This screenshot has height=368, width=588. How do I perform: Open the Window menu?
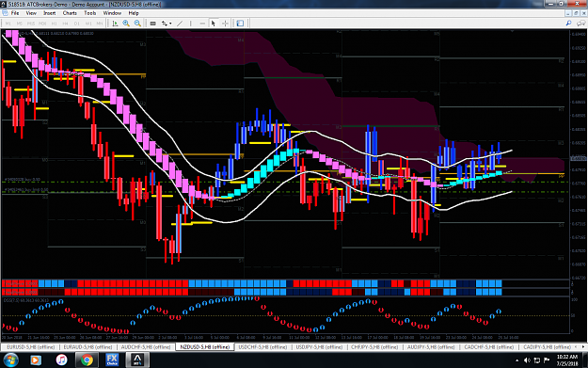pyautogui.click(x=112, y=13)
